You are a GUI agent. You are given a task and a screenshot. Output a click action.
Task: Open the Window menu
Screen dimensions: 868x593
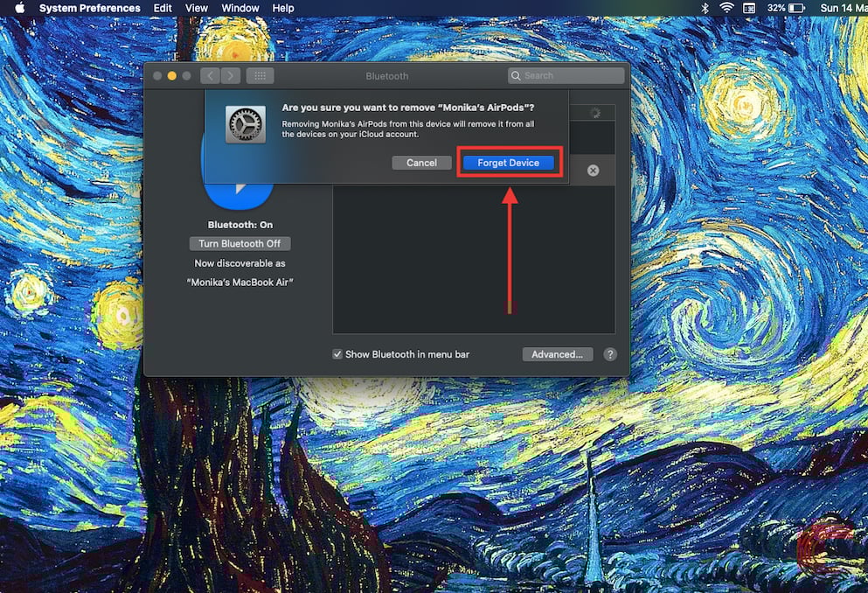click(x=240, y=8)
